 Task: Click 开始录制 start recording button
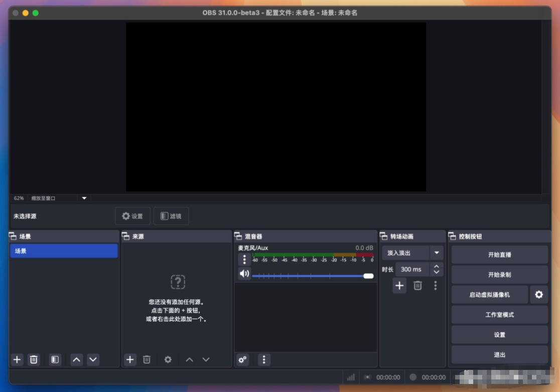(x=499, y=275)
